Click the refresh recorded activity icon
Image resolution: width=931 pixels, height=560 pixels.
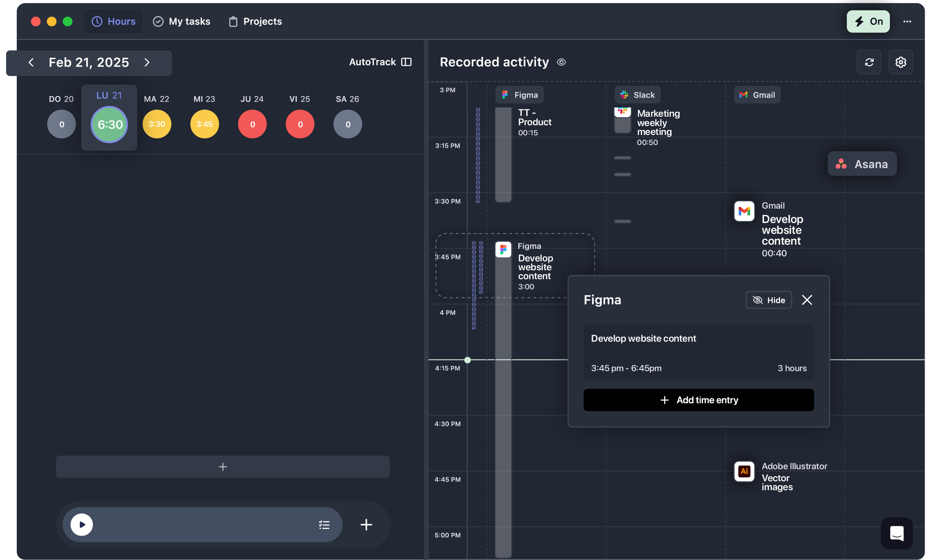point(869,62)
